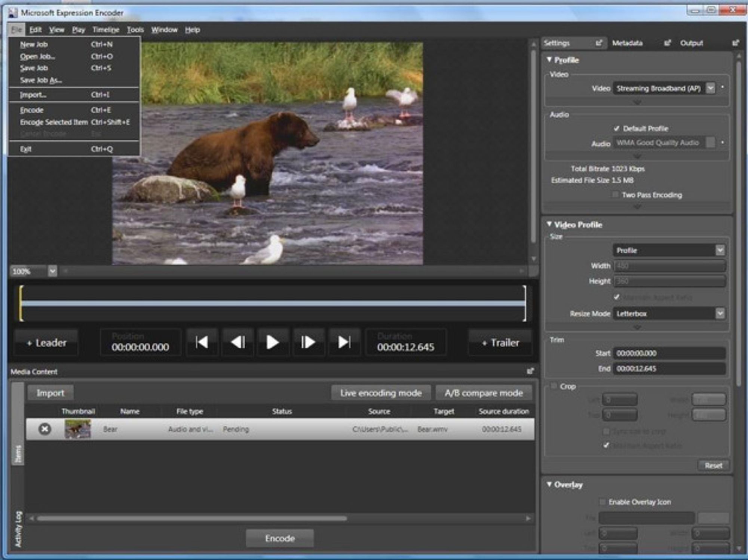Image resolution: width=748 pixels, height=560 pixels.
Task: Open the 100% zoom dropdown
Action: coord(52,271)
